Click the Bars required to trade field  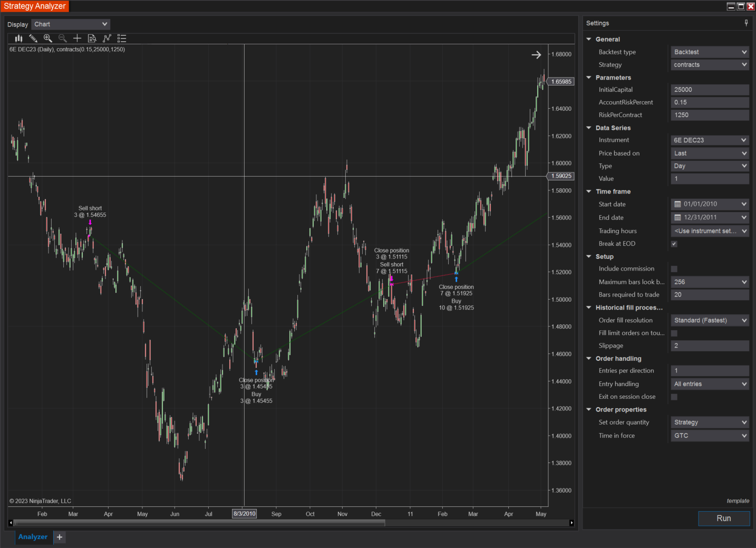pos(710,295)
